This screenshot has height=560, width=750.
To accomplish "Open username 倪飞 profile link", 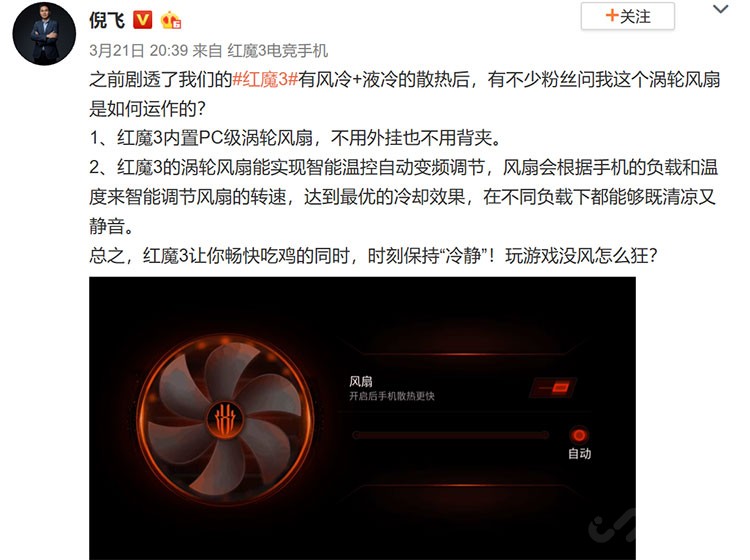I will [x=107, y=20].
